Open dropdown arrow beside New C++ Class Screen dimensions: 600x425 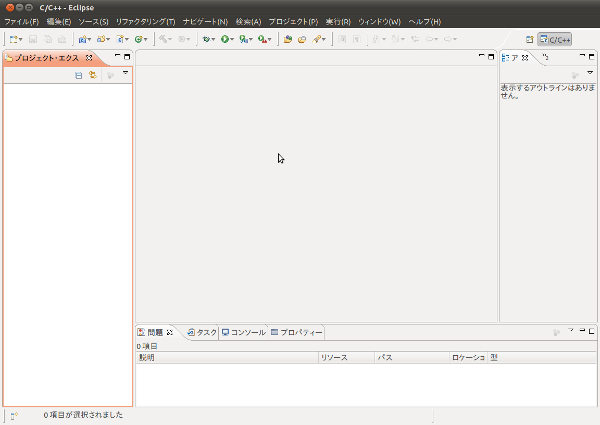(145, 39)
